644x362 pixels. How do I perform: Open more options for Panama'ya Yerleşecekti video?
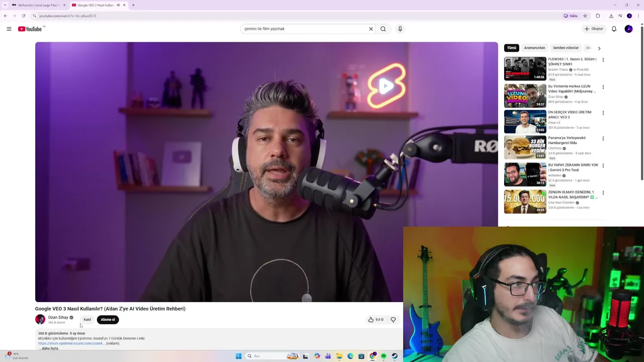pos(603,139)
